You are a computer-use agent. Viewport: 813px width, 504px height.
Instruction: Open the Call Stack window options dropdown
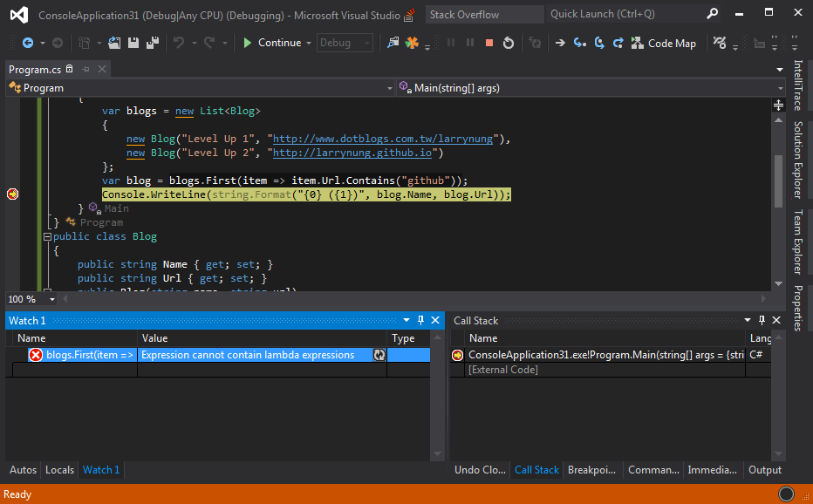pos(748,320)
